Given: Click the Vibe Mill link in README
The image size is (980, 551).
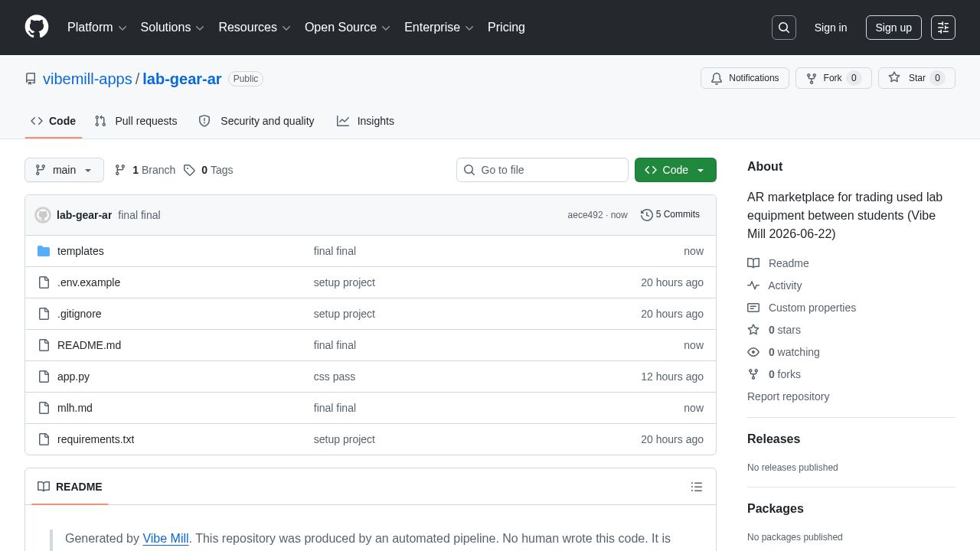Looking at the screenshot, I should point(165,538).
